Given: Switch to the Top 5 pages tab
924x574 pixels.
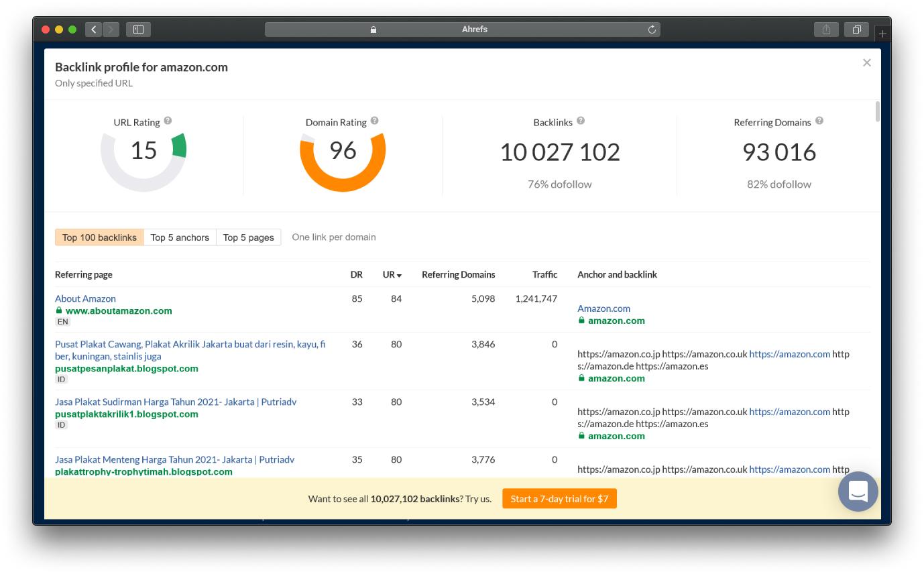Looking at the screenshot, I should tap(248, 237).
